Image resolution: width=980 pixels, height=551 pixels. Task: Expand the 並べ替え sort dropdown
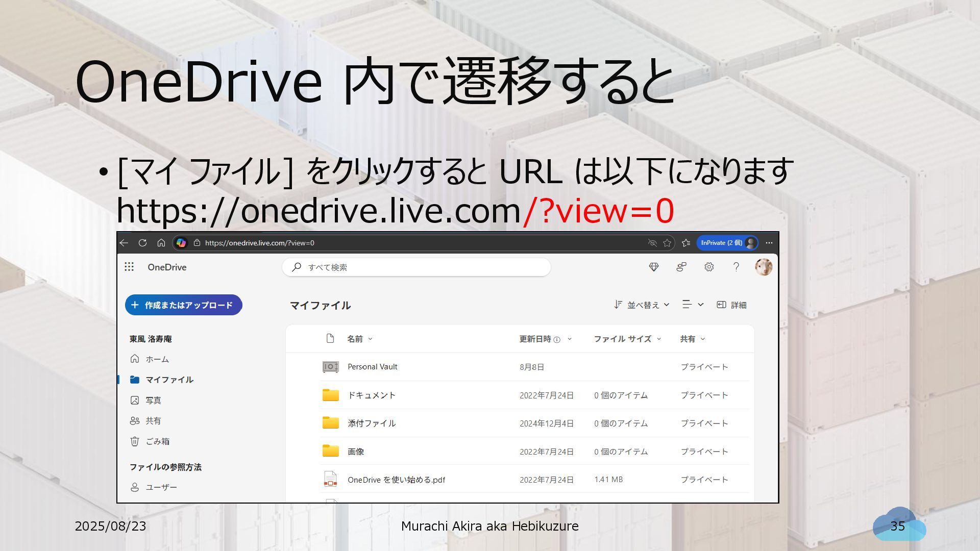(642, 305)
